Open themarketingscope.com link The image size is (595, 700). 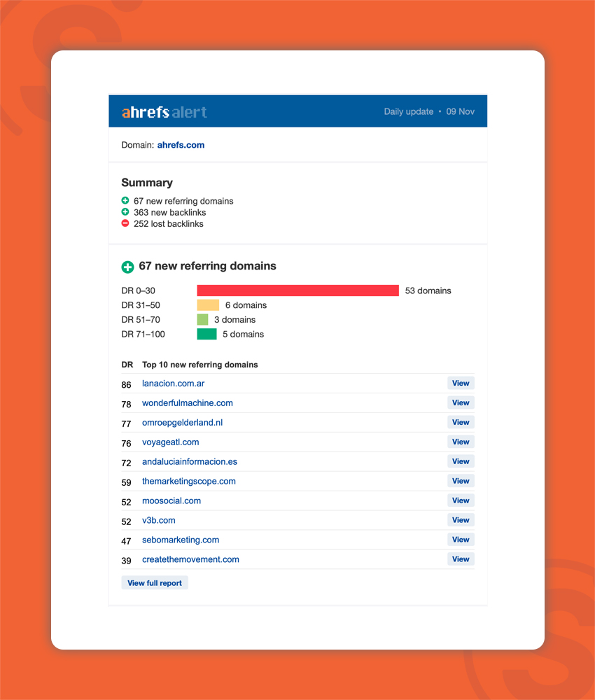pyautogui.click(x=189, y=482)
